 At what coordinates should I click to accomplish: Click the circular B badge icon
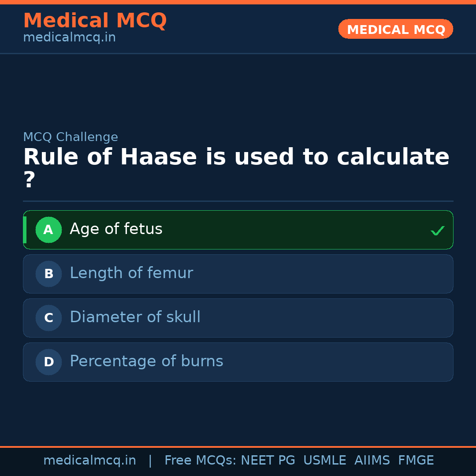coord(48,274)
